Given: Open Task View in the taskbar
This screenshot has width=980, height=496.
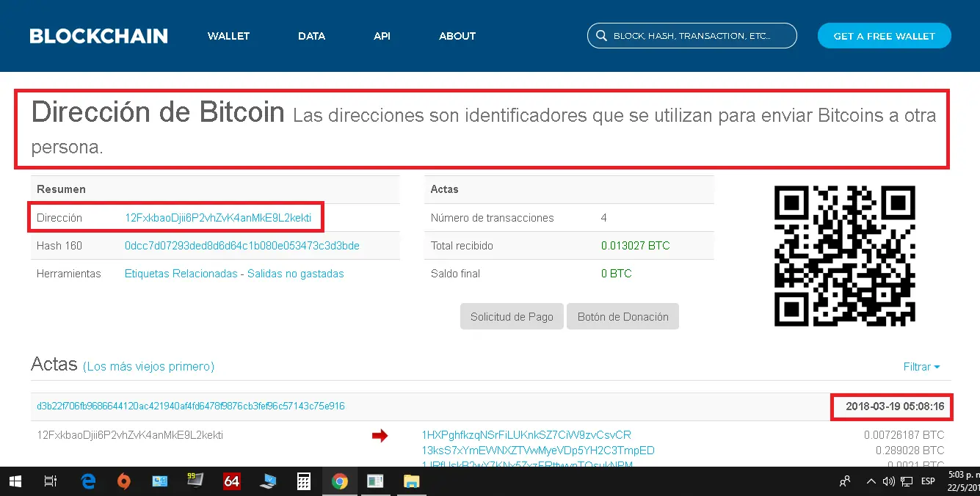Looking at the screenshot, I should 51,481.
